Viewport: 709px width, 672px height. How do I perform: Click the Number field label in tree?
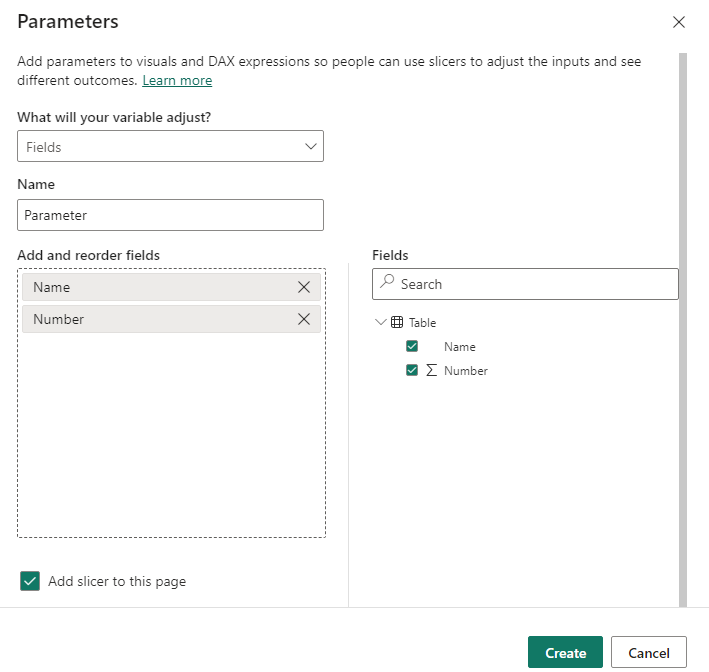[x=466, y=370]
